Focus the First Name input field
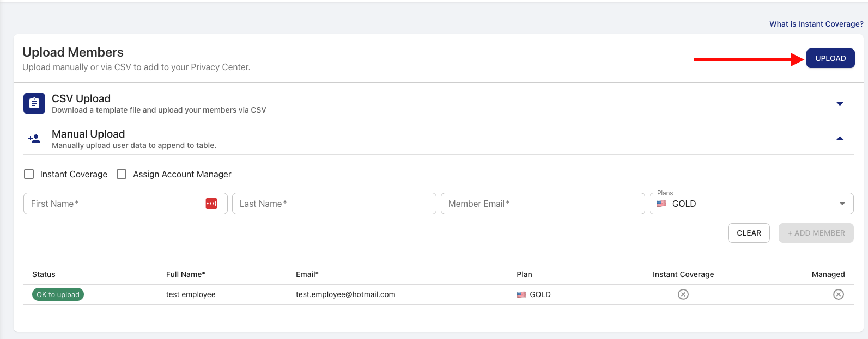The image size is (868, 339). 125,204
